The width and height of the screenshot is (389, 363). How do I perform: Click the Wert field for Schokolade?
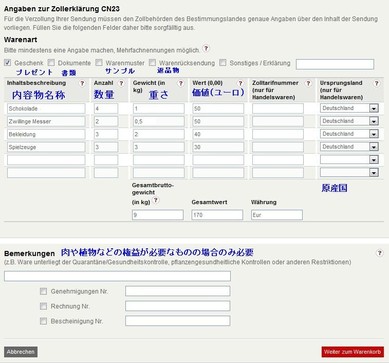coord(218,108)
